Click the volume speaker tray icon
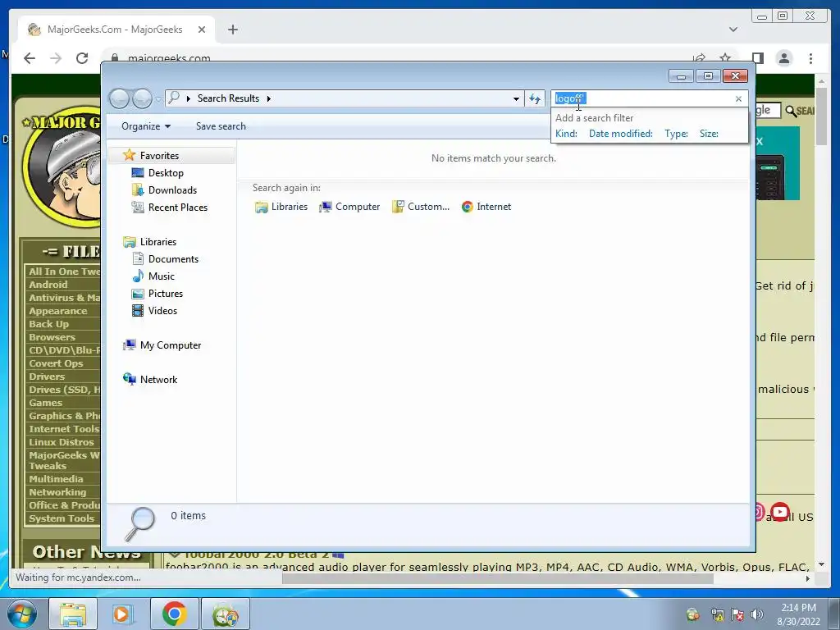 point(757,614)
